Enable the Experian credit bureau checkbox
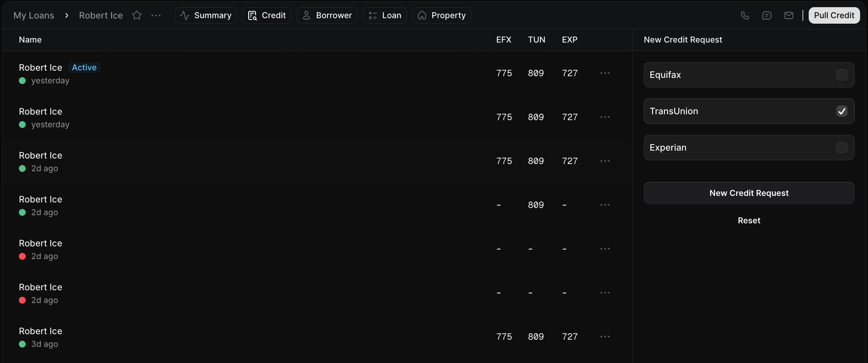 point(842,147)
